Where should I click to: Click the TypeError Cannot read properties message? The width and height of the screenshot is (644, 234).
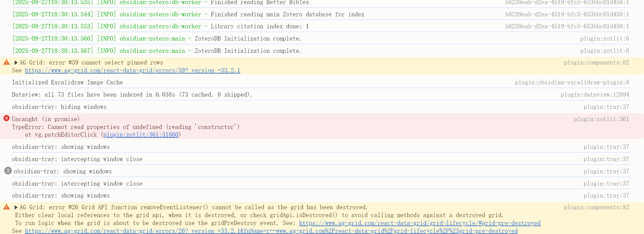(126, 127)
